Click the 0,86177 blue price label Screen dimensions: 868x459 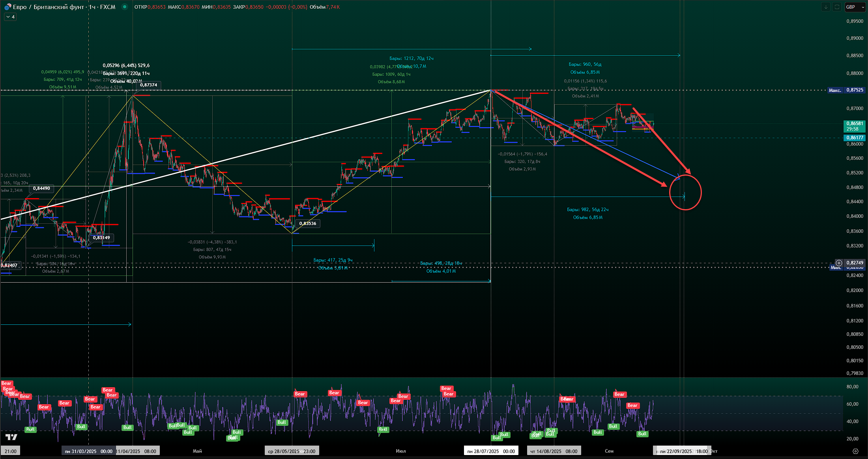[855, 138]
